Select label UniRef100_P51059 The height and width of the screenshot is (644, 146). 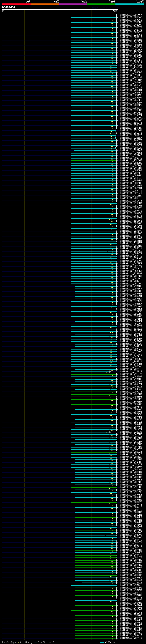[131, 324]
